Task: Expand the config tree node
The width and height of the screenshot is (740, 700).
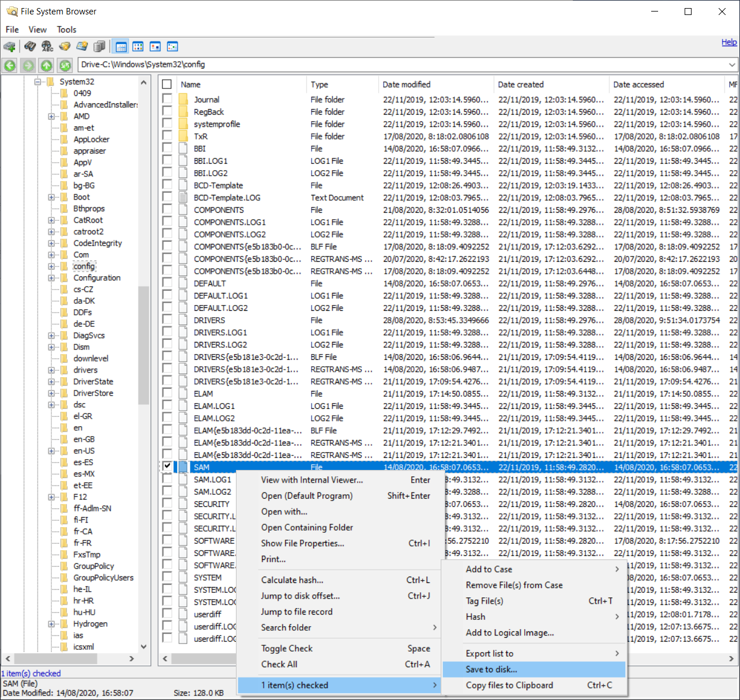Action: [51, 266]
